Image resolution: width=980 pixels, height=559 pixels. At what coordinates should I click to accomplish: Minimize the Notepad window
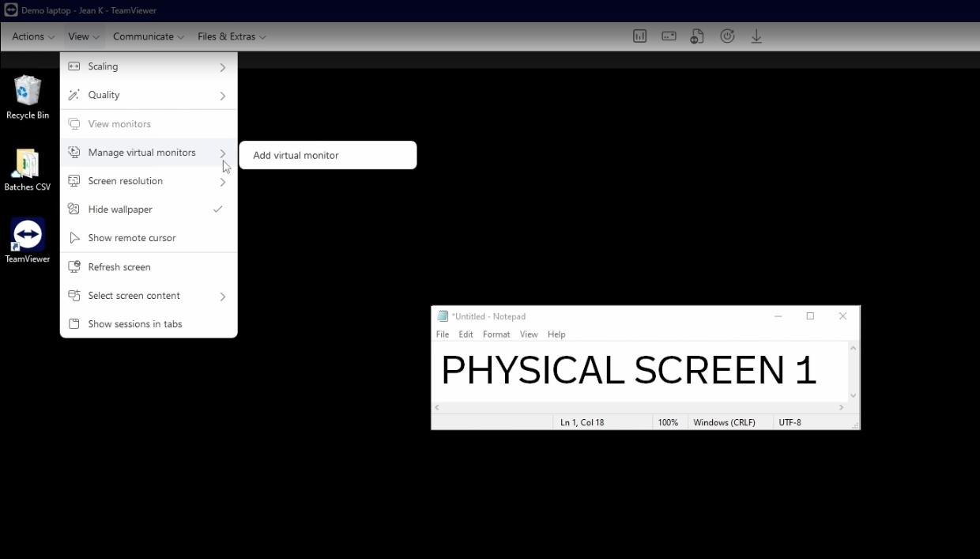tap(778, 316)
